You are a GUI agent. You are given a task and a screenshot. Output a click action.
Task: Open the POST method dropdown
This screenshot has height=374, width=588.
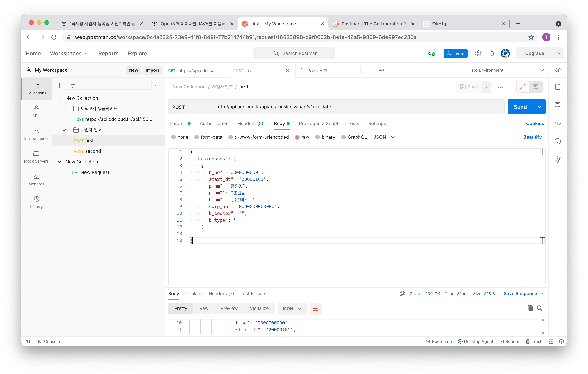(x=190, y=107)
